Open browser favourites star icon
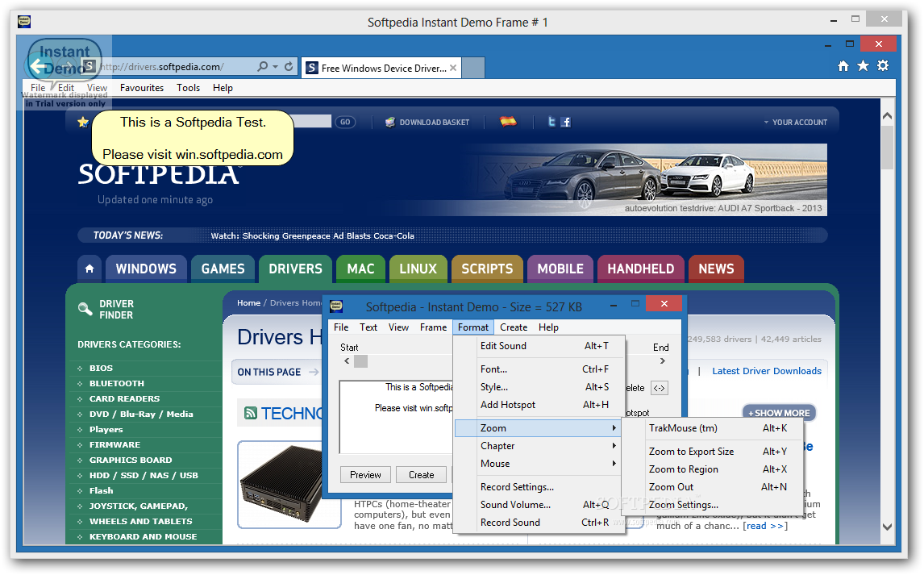The width and height of the screenshot is (924, 575). click(x=863, y=66)
